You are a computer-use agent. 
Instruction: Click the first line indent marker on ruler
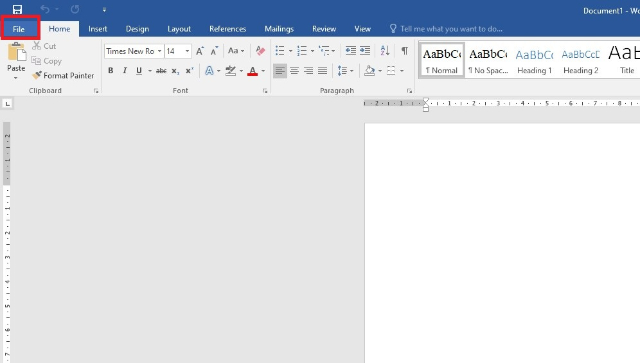pyautogui.click(x=426, y=100)
